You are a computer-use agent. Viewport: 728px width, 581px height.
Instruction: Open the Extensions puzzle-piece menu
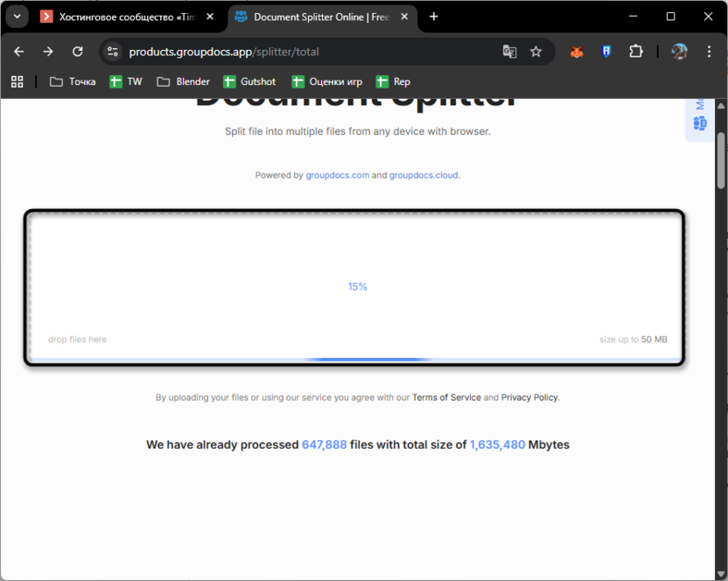point(636,52)
